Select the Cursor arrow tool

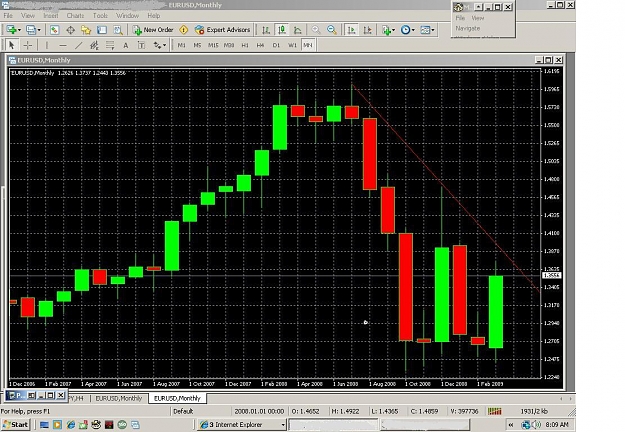pyautogui.click(x=12, y=45)
